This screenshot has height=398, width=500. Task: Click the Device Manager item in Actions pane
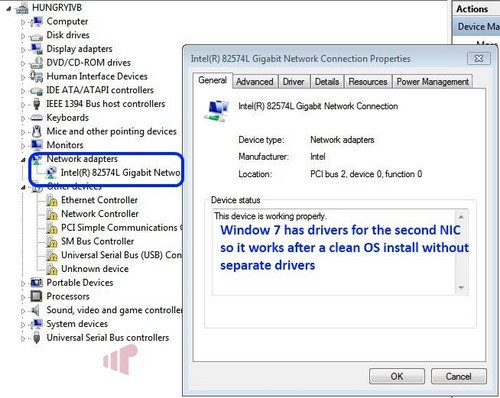tap(476, 27)
